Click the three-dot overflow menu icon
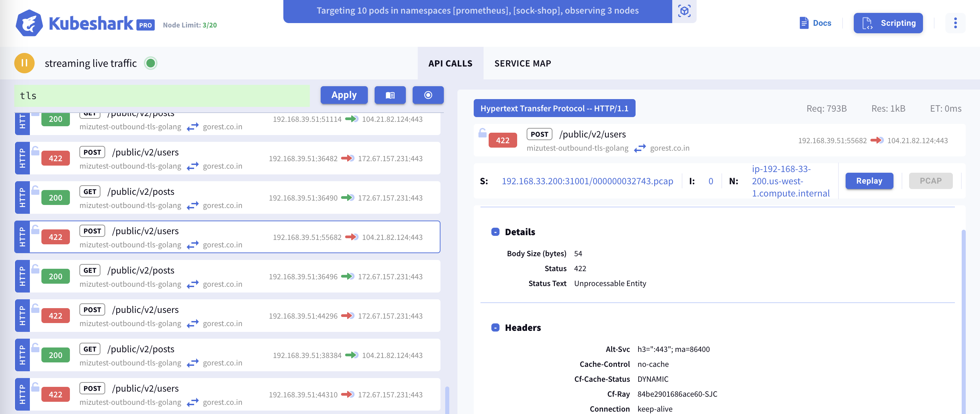This screenshot has width=980, height=414. (x=956, y=23)
